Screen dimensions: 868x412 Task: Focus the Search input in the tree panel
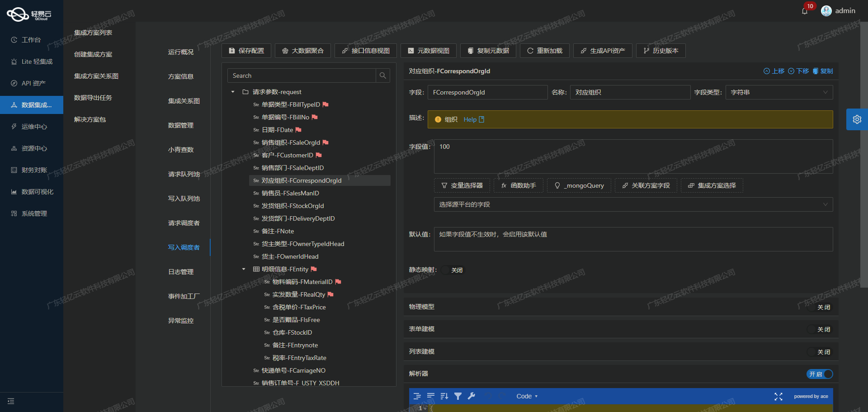(302, 76)
